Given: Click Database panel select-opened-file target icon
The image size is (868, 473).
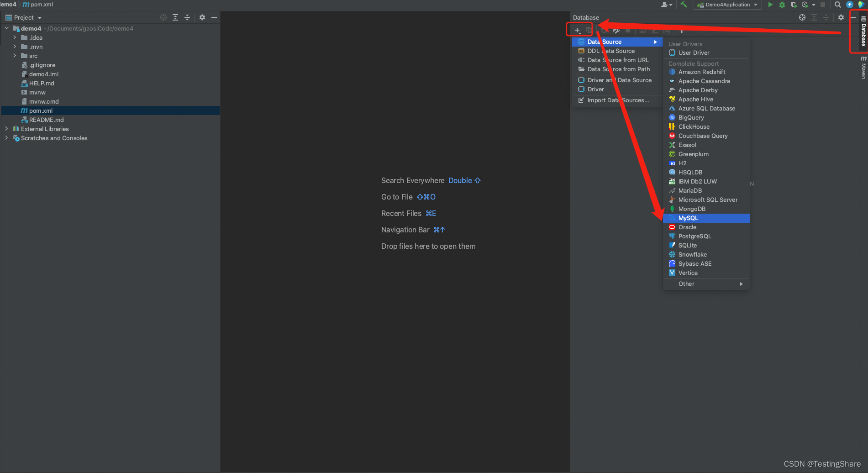Looking at the screenshot, I should (802, 17).
